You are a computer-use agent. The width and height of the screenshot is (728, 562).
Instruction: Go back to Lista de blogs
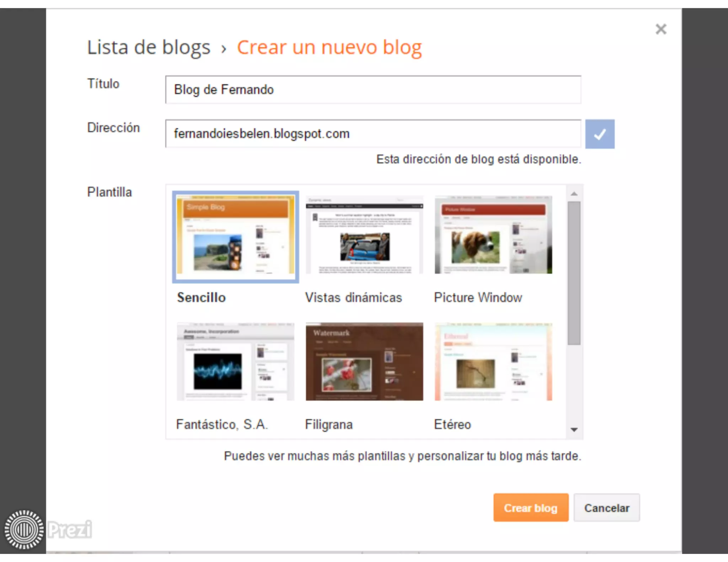pyautogui.click(x=149, y=48)
